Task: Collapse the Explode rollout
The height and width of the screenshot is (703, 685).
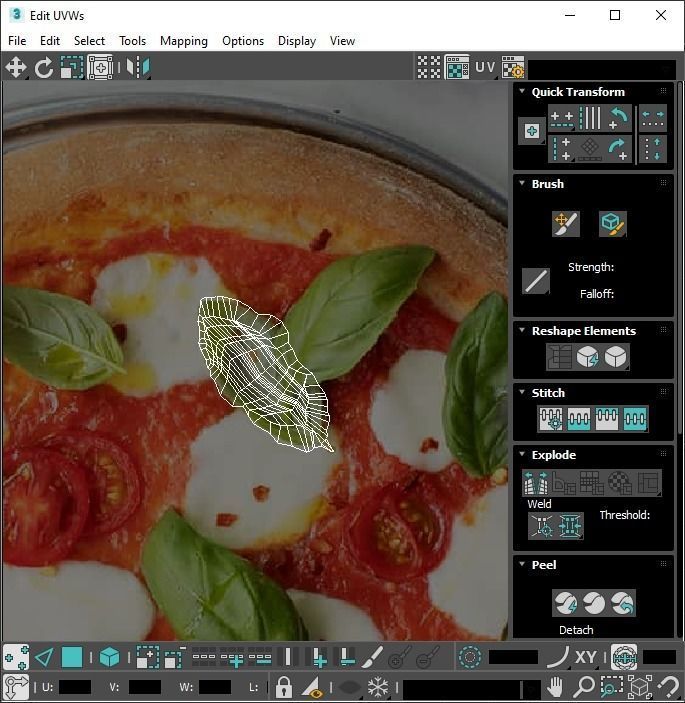Action: click(522, 454)
